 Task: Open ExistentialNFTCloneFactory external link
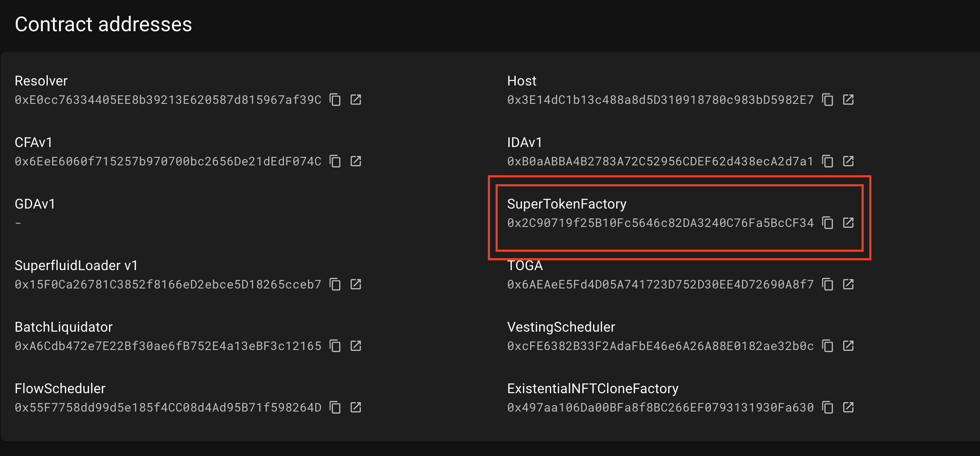(x=849, y=407)
